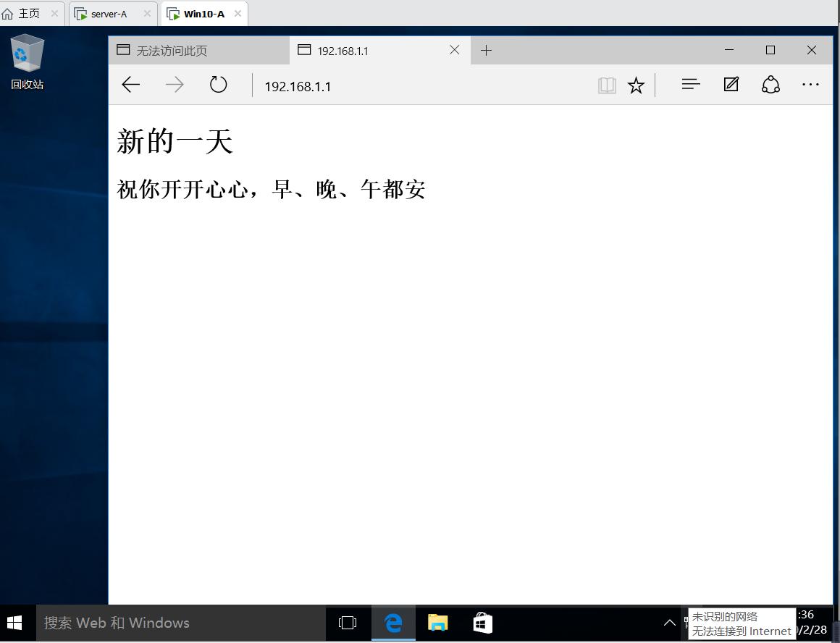Create a Web Note with pencil icon
Image resolution: width=840 pixels, height=643 pixels.
[x=731, y=85]
